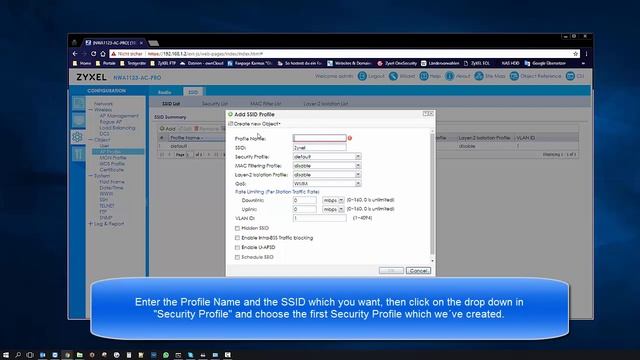The height and width of the screenshot is (360, 640).
Task: Open the Zyxel OneSecurity bookmark
Action: point(397,63)
